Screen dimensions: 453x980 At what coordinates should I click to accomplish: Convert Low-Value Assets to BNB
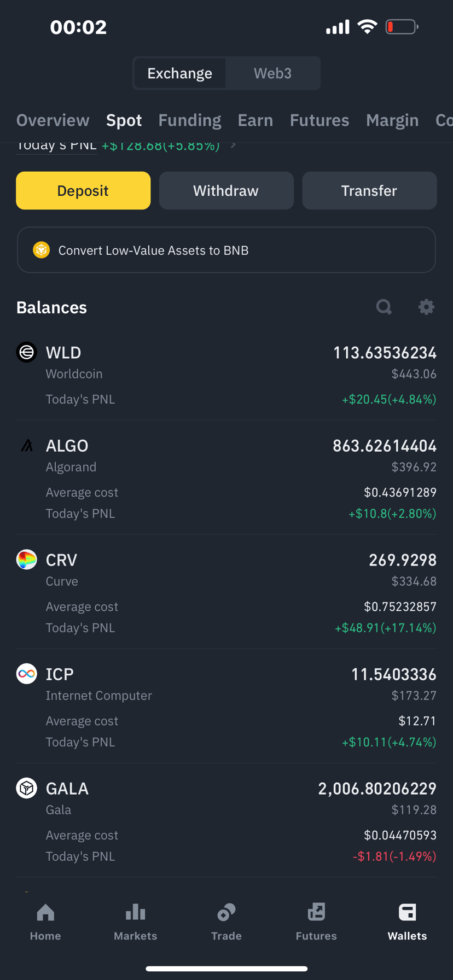(226, 250)
